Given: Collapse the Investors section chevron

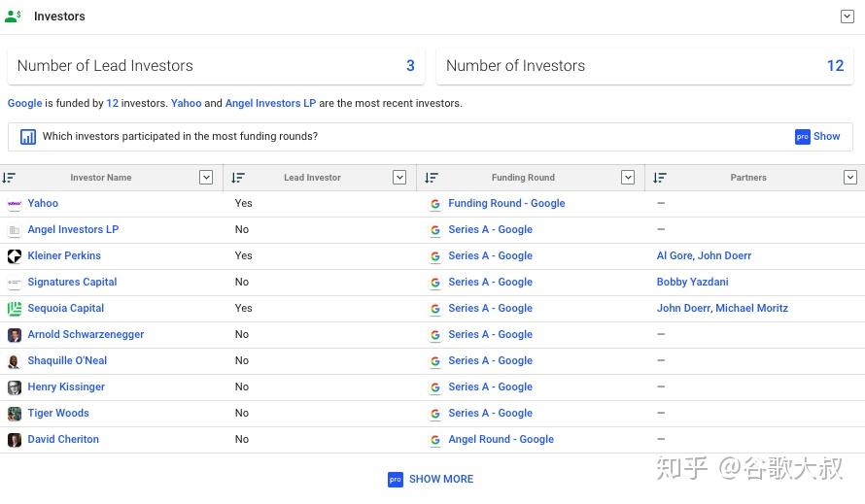Looking at the screenshot, I should (847, 17).
